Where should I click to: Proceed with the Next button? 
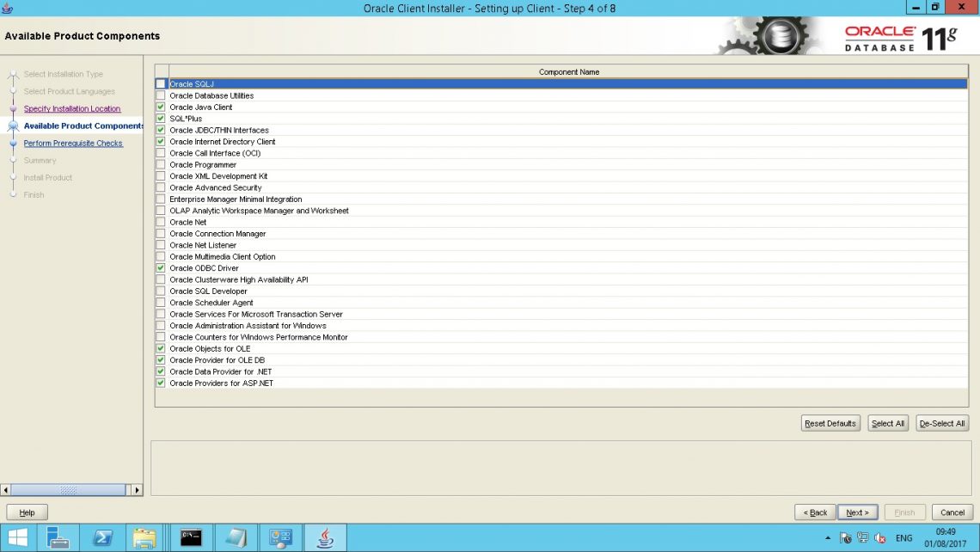[858, 512]
